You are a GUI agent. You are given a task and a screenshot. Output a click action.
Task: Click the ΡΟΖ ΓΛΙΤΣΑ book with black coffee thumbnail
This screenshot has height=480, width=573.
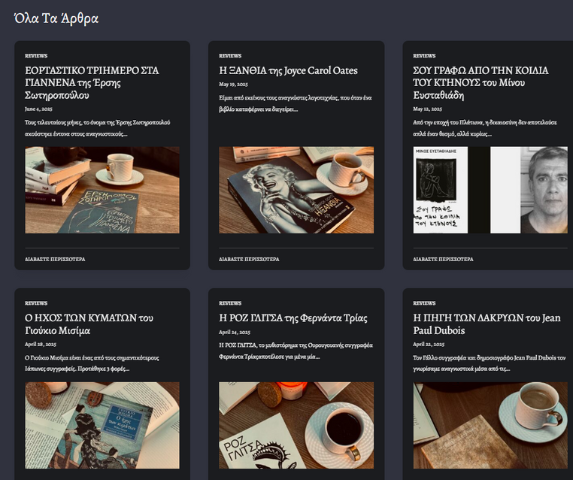296,426
